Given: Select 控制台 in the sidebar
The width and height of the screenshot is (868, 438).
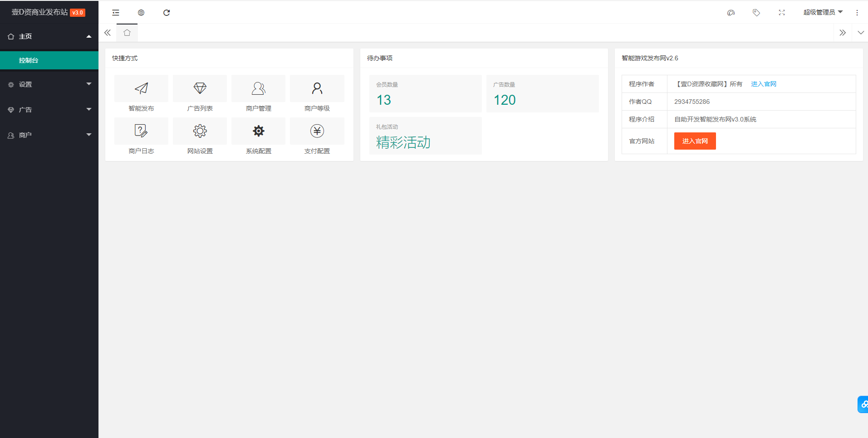Looking at the screenshot, I should pos(49,60).
